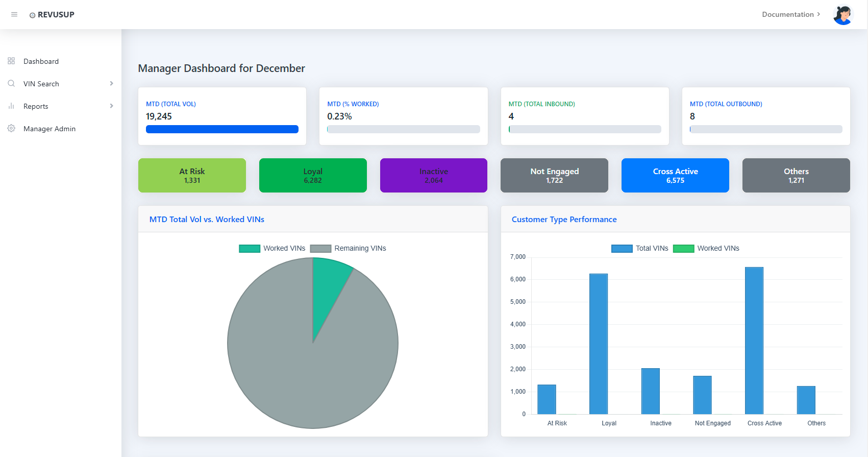
Task: Open the user avatar profile menu
Action: tap(842, 15)
